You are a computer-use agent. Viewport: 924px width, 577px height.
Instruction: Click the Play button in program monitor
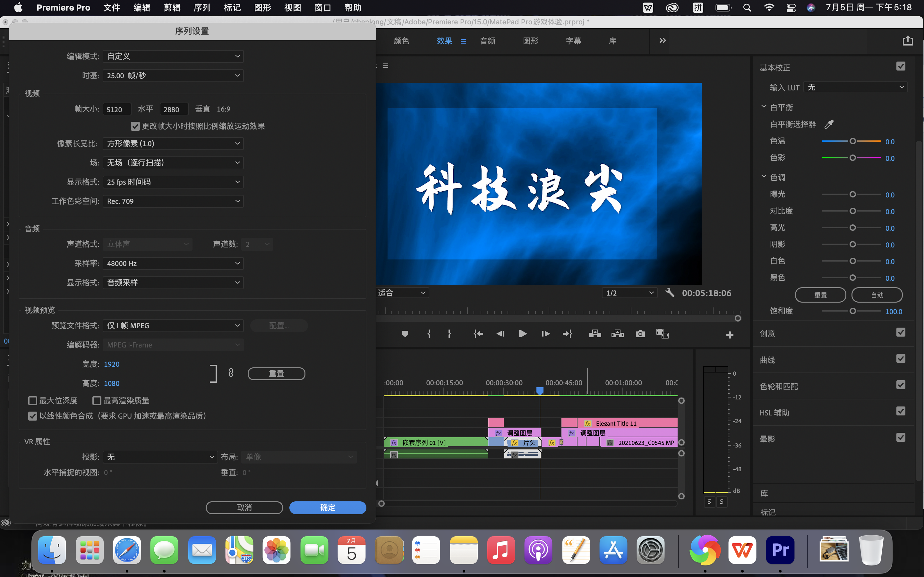523,334
